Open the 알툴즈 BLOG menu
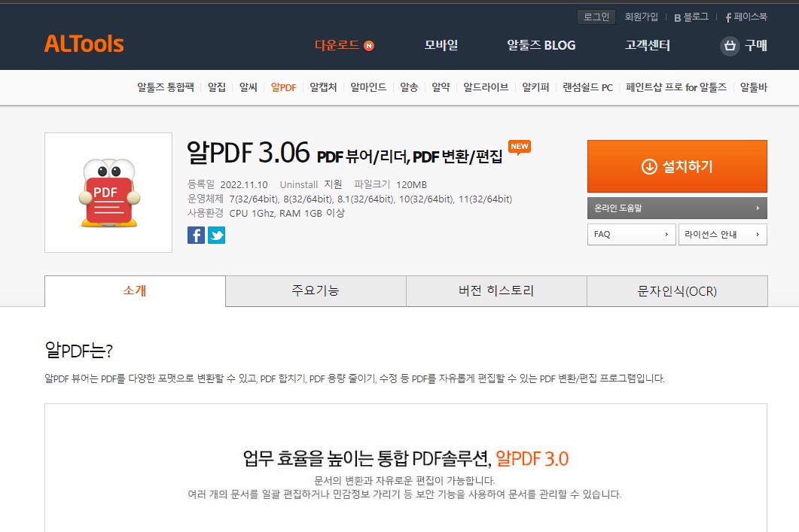The height and width of the screenshot is (532, 799). tap(541, 45)
